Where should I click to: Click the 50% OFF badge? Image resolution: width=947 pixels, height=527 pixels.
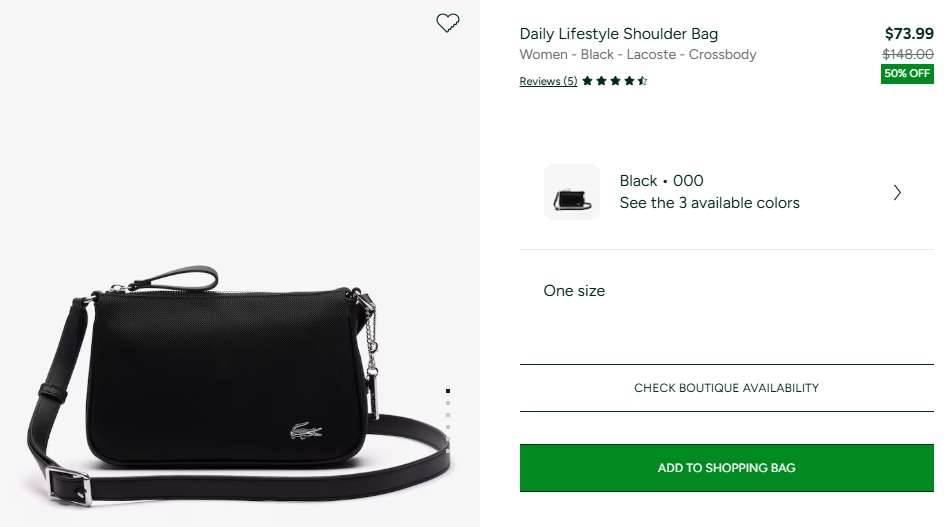click(907, 74)
